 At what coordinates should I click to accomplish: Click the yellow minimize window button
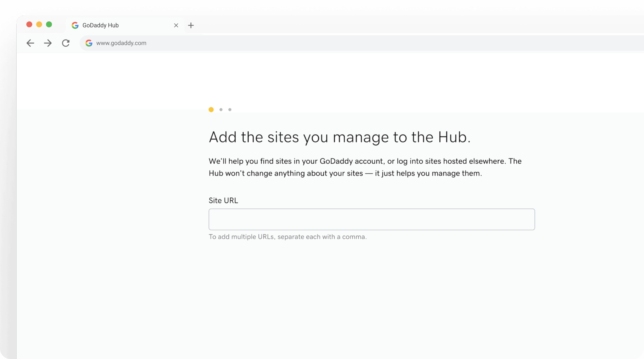[39, 24]
